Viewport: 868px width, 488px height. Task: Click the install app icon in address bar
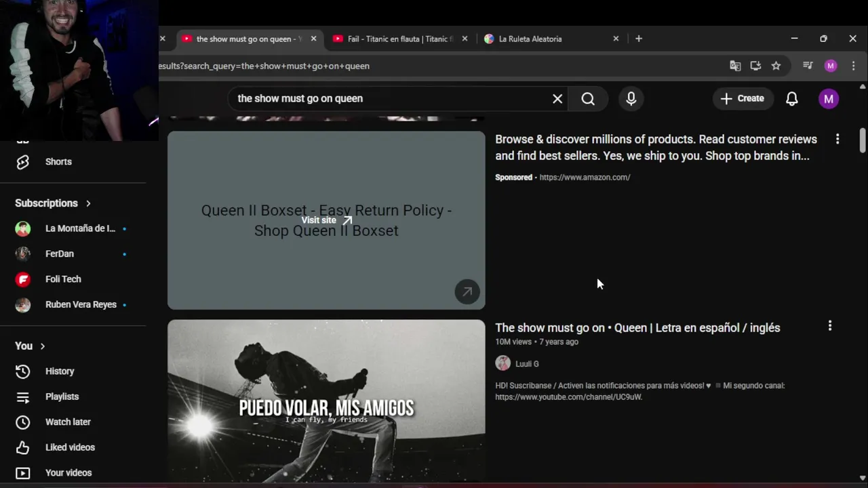pos(755,66)
